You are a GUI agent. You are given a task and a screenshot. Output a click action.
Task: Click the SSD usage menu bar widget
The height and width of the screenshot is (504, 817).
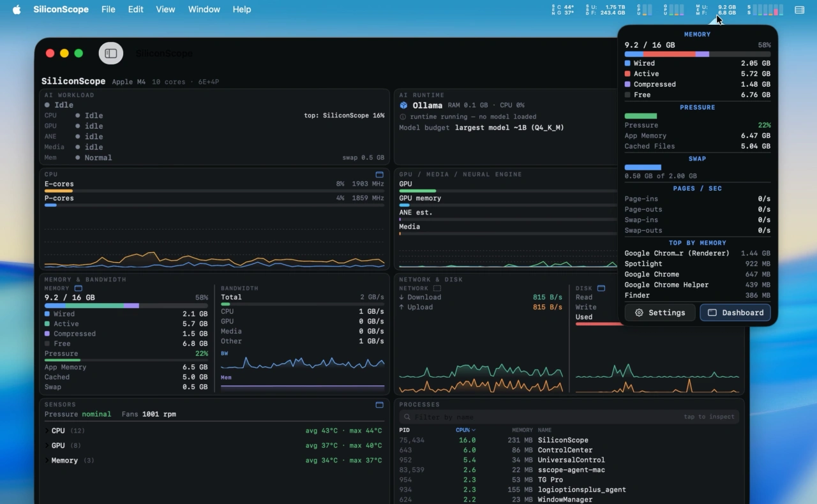[606, 10]
